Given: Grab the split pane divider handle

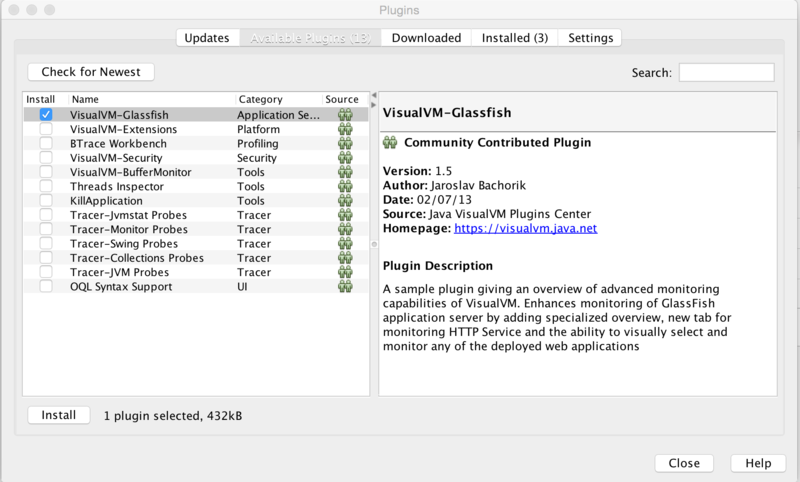Looking at the screenshot, I should tap(374, 244).
